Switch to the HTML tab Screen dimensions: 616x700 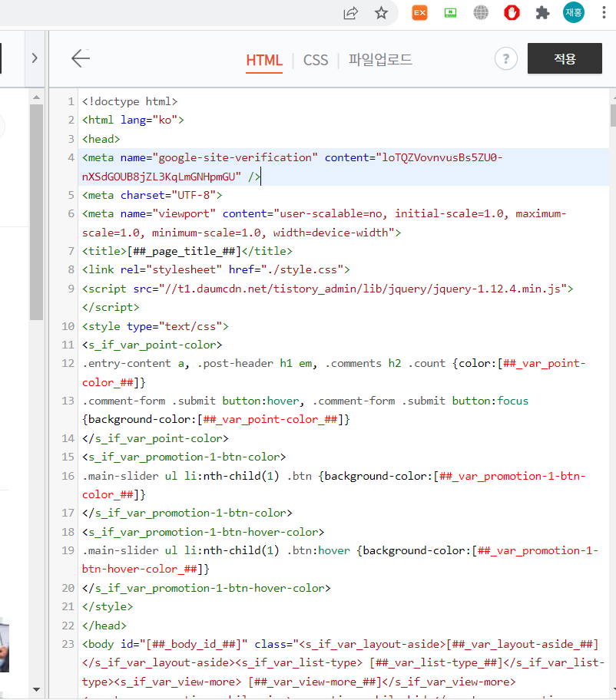[x=264, y=60]
